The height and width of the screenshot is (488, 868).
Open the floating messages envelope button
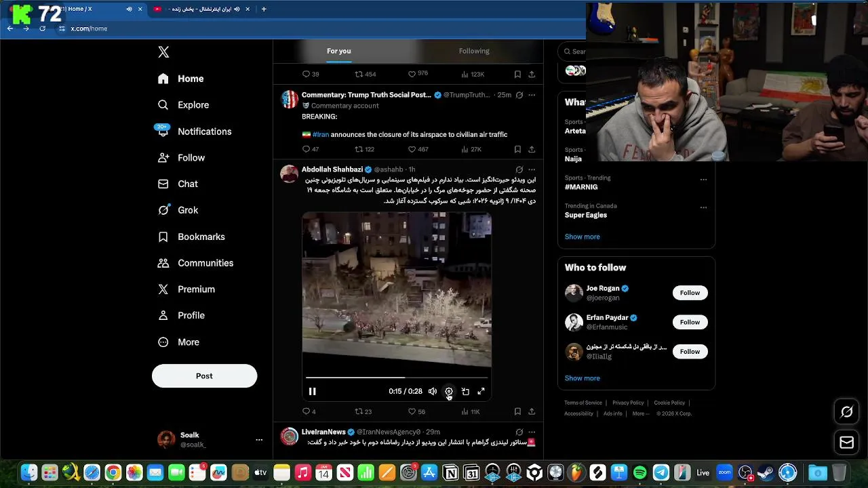846,443
